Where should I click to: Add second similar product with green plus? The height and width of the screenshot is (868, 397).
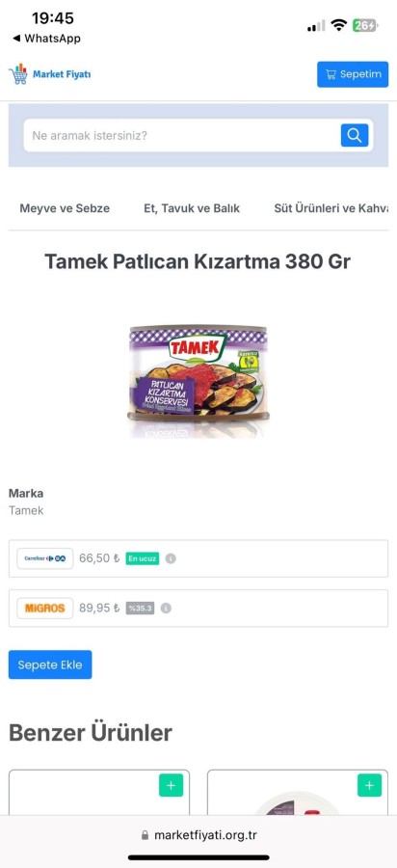(x=369, y=785)
